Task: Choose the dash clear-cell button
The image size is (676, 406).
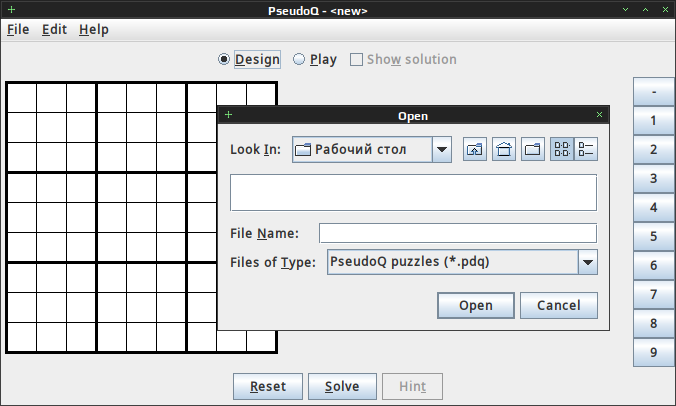Action: coord(654,92)
